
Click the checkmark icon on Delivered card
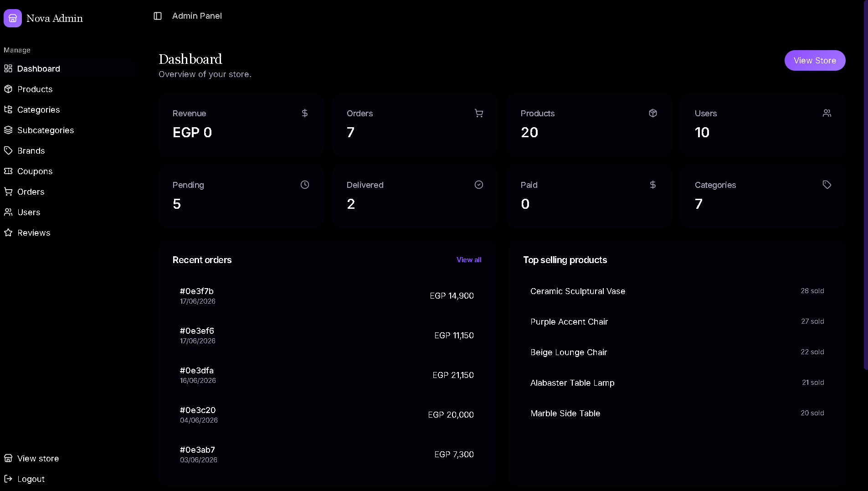click(479, 185)
